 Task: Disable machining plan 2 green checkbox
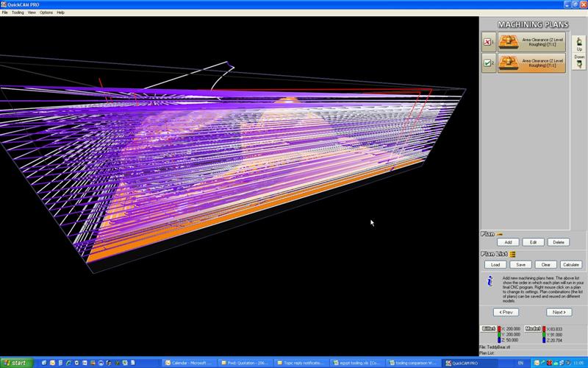click(488, 65)
